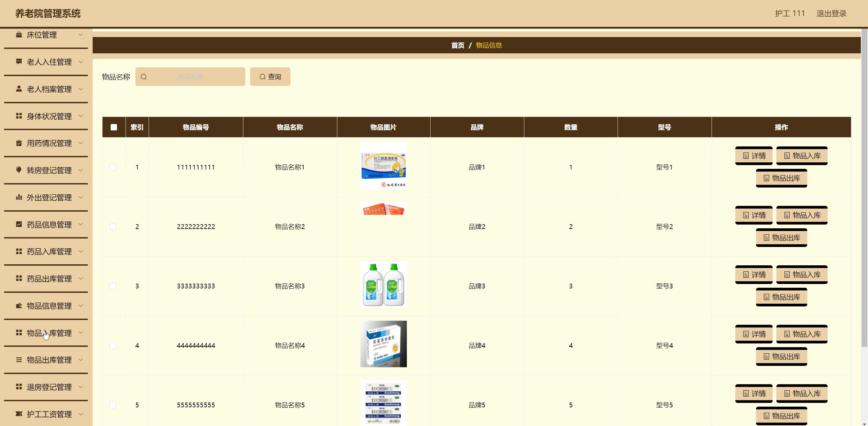This screenshot has height=426, width=868.
Task: Open the 药品入库管理 sidebar menu
Action: (49, 251)
